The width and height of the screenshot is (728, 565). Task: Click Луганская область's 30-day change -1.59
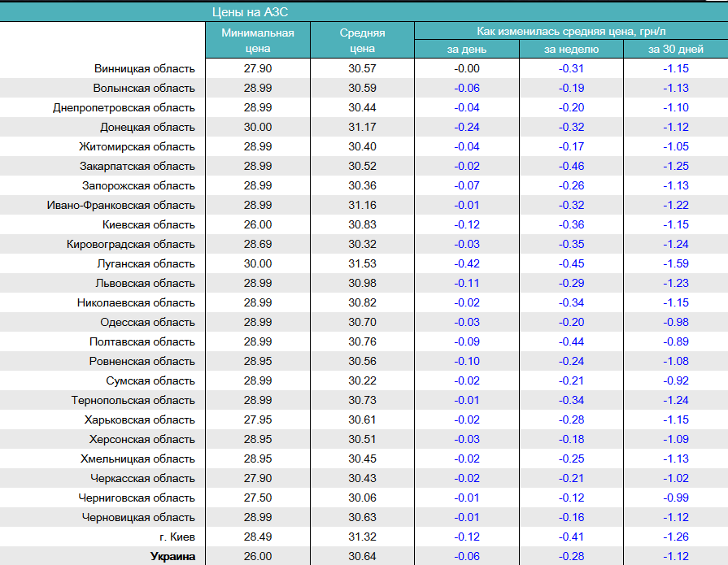tap(675, 263)
